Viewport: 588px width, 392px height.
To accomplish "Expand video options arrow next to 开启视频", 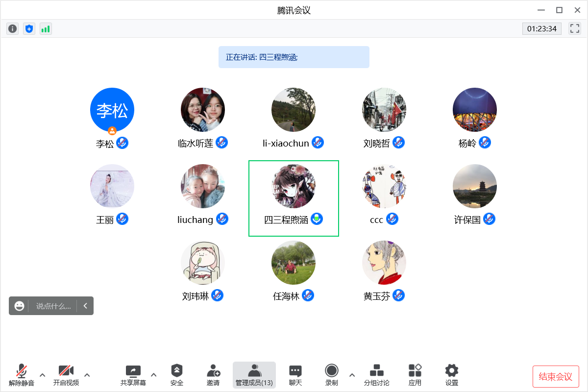I will coord(87,375).
